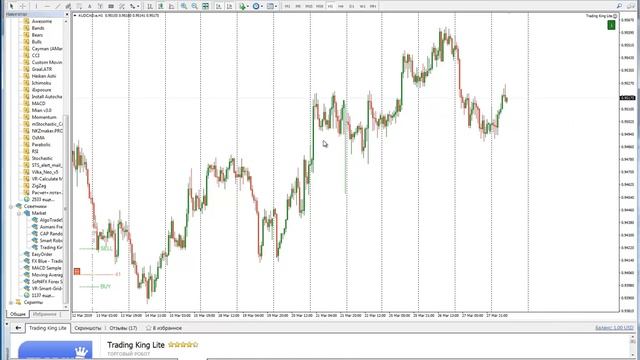Expand the Скрипты tree node
This screenshot has height=360, width=640.
(11, 302)
